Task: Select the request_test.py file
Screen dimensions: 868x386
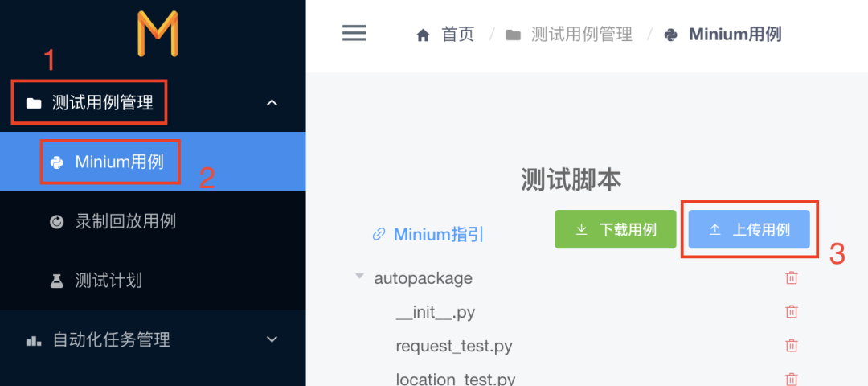Action: click(x=454, y=347)
